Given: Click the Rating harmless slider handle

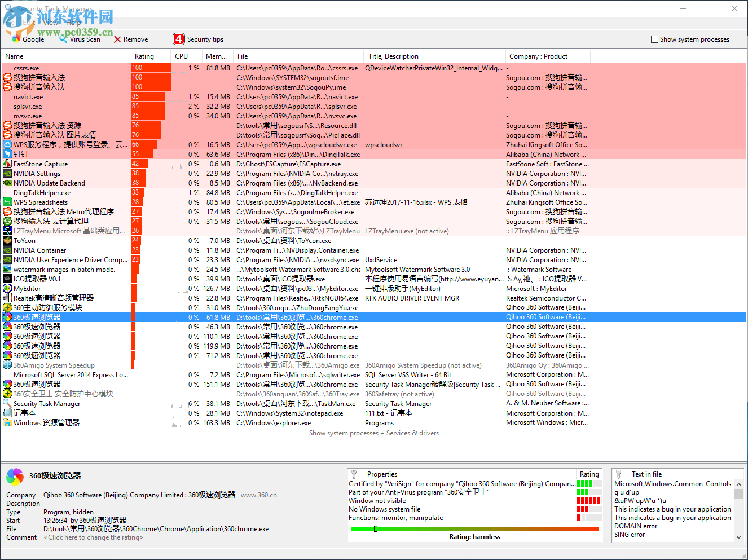Looking at the screenshot, I should click(375, 528).
